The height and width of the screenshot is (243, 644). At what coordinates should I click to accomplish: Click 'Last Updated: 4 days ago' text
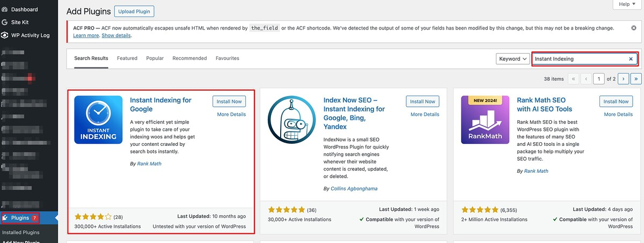603,209
